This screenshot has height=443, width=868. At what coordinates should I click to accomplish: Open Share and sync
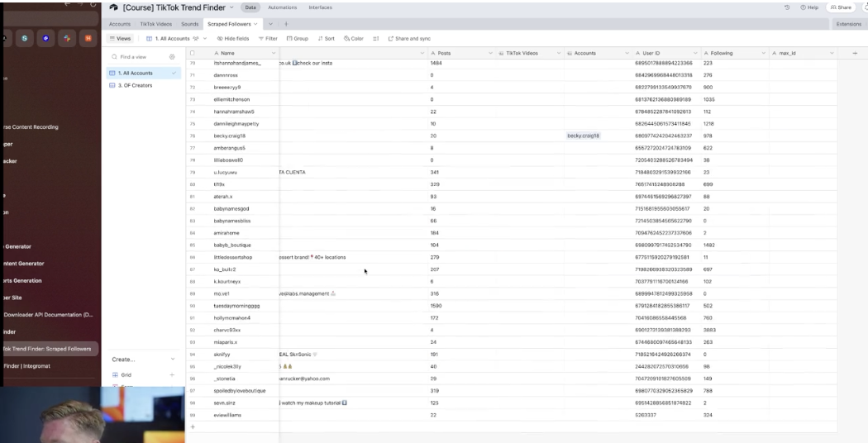[x=409, y=39]
